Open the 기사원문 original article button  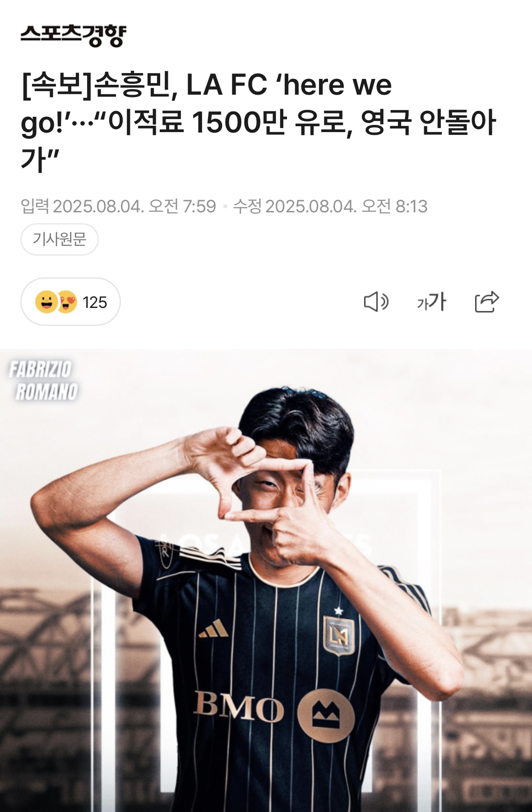click(x=60, y=239)
